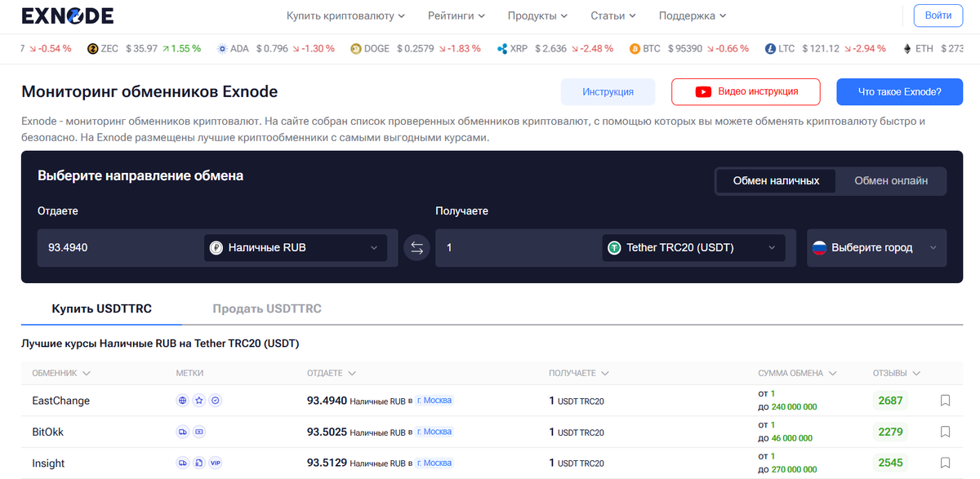
Task: Switch to Обмен онлайн mode
Action: 890,180
